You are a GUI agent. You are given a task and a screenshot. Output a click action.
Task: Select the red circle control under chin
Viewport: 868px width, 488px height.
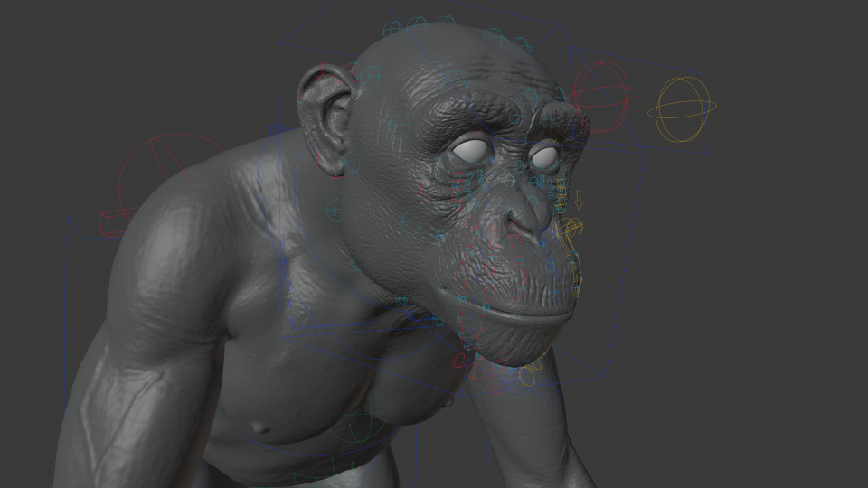[459, 361]
